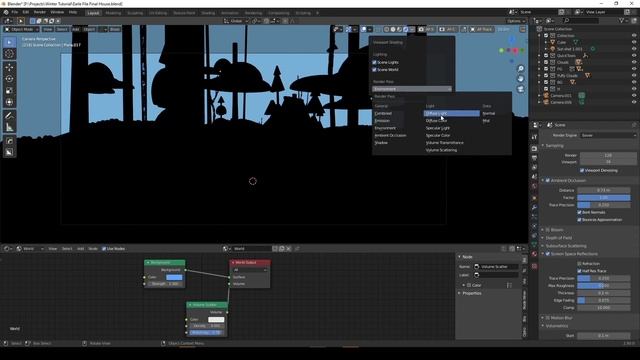The height and width of the screenshot is (360, 640).
Task: Open World Output target dropdown
Action: point(250,270)
